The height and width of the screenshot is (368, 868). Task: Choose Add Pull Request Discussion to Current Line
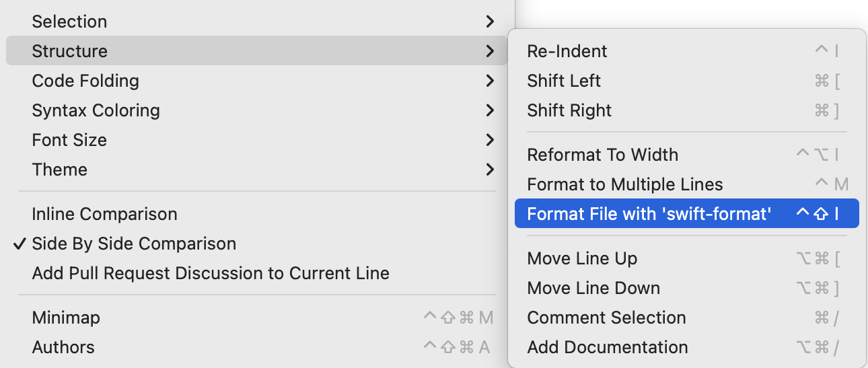(x=211, y=273)
